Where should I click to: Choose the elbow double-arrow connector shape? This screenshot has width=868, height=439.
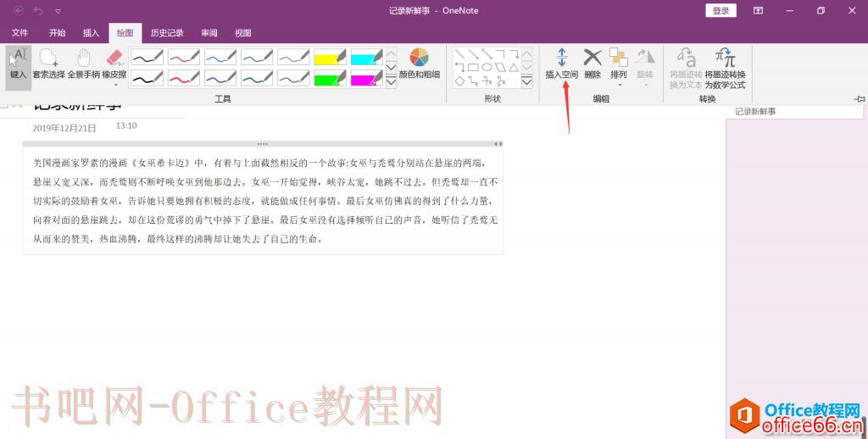click(x=460, y=68)
